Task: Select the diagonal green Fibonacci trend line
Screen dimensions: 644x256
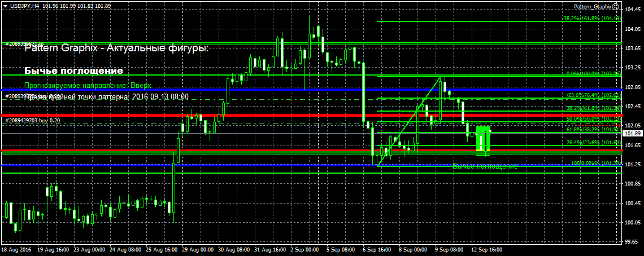Action: pyautogui.click(x=409, y=121)
